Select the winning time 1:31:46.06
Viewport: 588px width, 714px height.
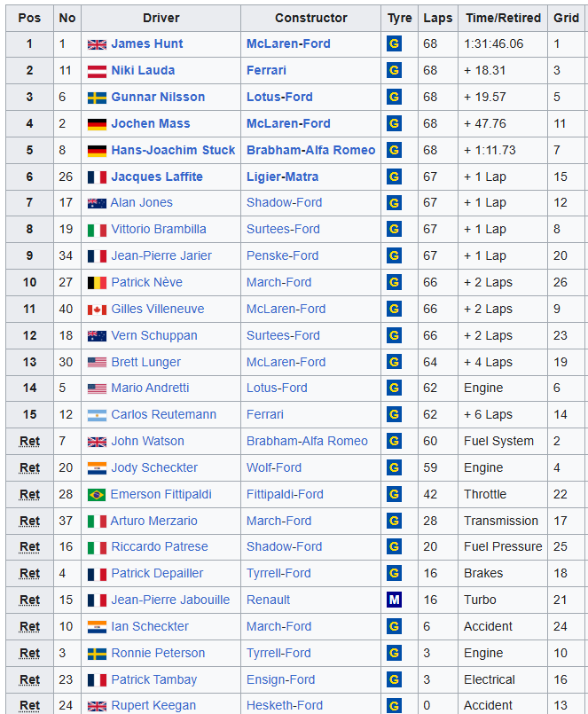pyautogui.click(x=494, y=43)
